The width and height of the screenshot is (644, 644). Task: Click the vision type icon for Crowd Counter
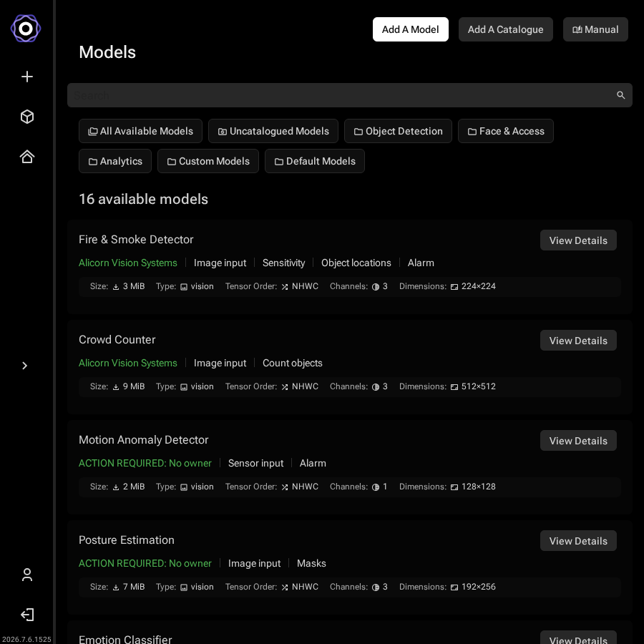click(184, 387)
